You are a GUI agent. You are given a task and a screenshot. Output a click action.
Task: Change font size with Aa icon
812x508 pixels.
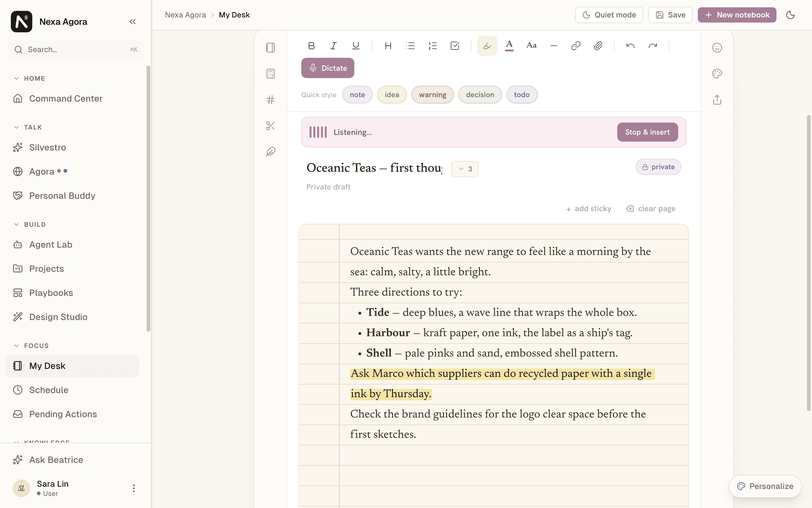click(532, 46)
